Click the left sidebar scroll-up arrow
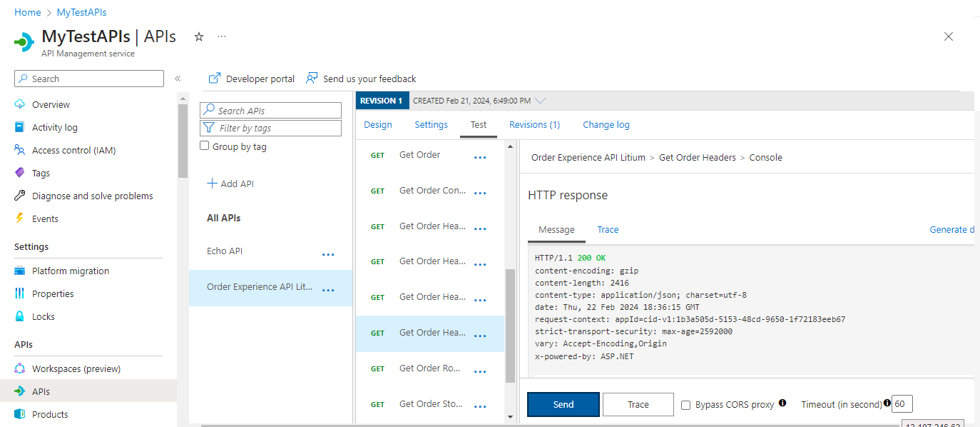This screenshot has height=427, width=980. click(x=183, y=99)
